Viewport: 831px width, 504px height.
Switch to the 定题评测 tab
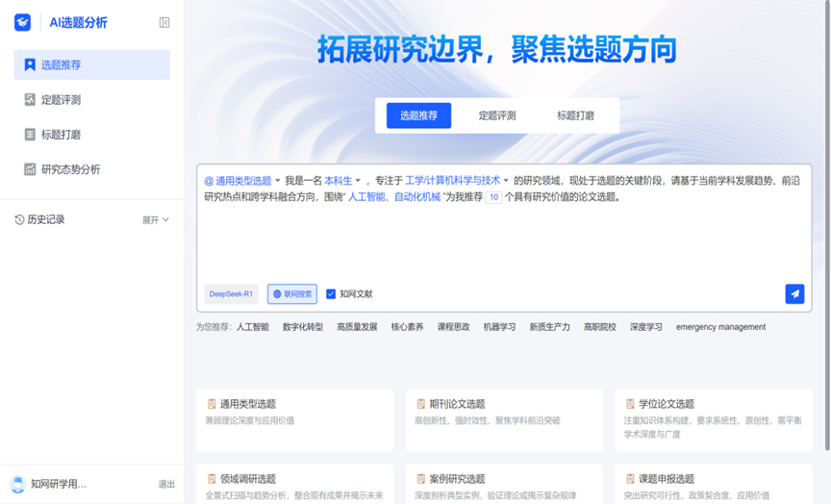497,115
